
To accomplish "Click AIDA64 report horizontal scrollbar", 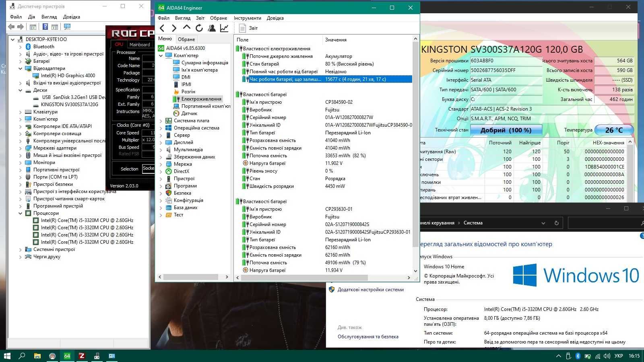I will [x=304, y=278].
